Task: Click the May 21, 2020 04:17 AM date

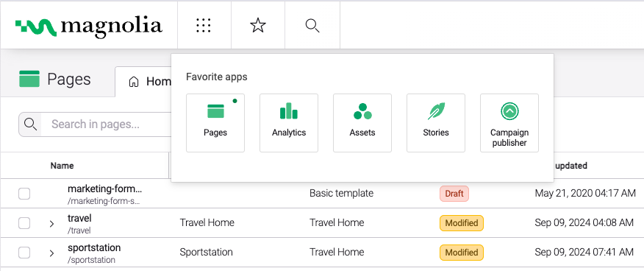Action: click(x=585, y=193)
